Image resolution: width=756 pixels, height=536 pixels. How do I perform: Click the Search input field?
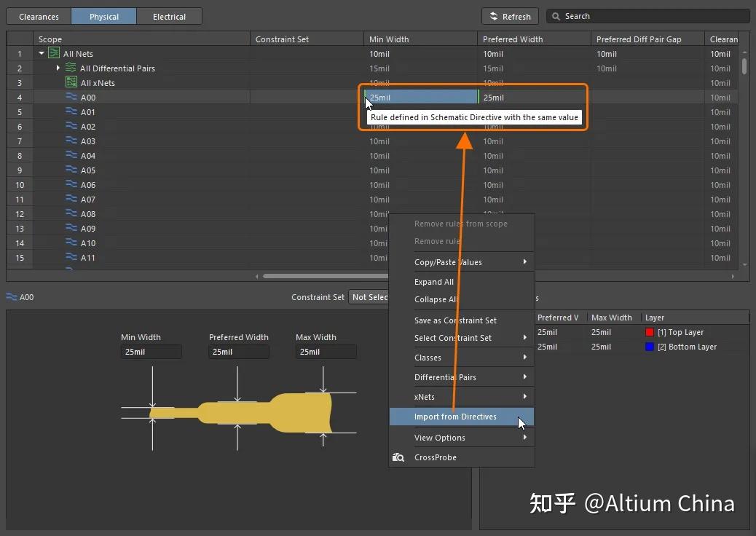coord(647,17)
